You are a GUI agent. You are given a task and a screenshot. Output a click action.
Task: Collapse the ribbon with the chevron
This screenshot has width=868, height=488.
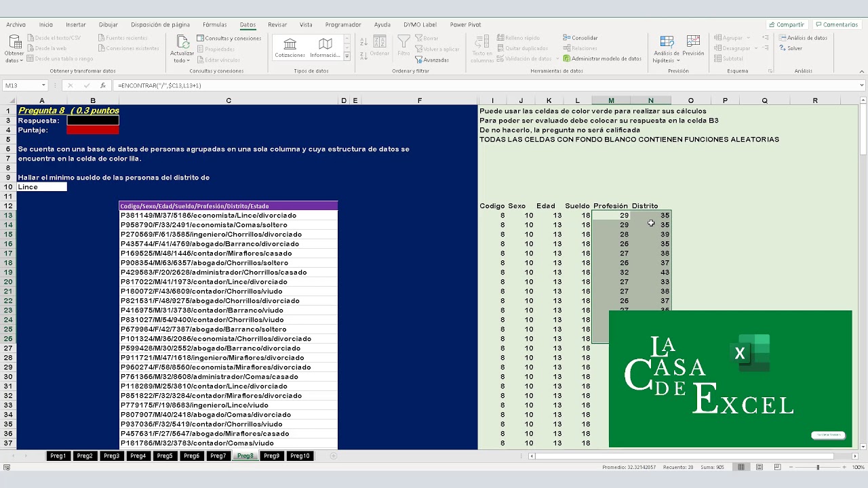[x=861, y=70]
